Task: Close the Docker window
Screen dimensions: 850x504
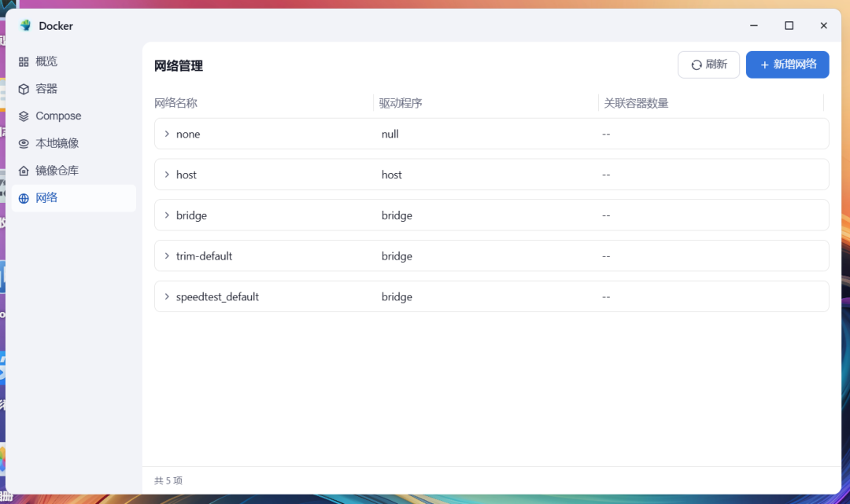Action: tap(823, 25)
